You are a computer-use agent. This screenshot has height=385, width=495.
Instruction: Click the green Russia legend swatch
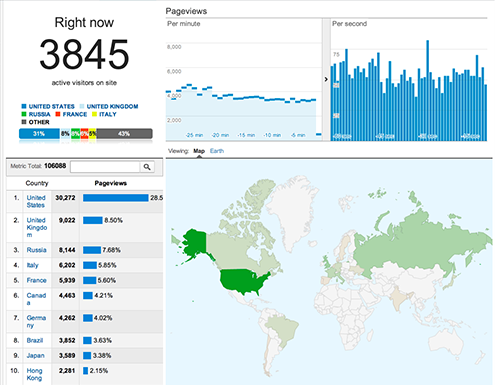[x=24, y=114]
